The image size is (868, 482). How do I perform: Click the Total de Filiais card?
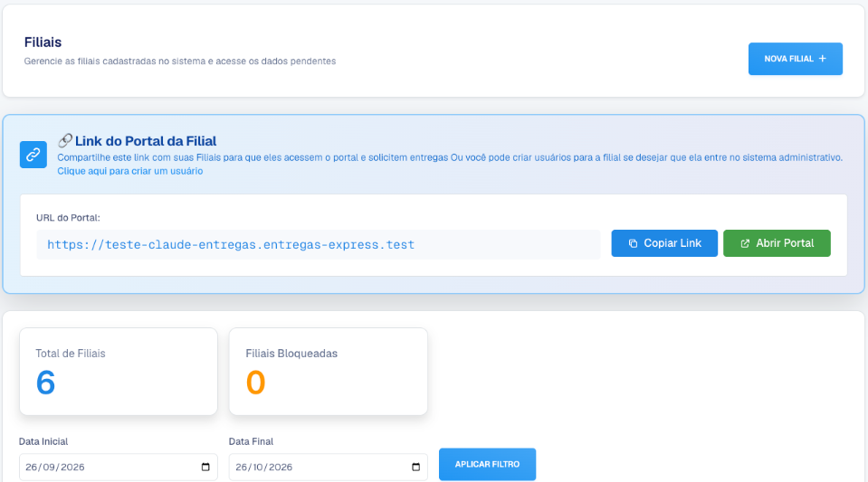(x=119, y=372)
